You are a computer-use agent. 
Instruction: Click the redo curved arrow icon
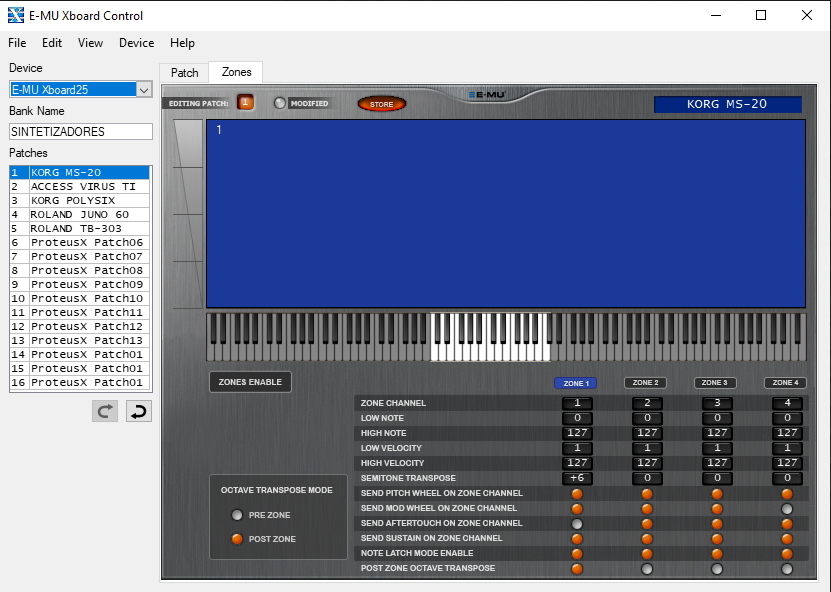click(105, 411)
